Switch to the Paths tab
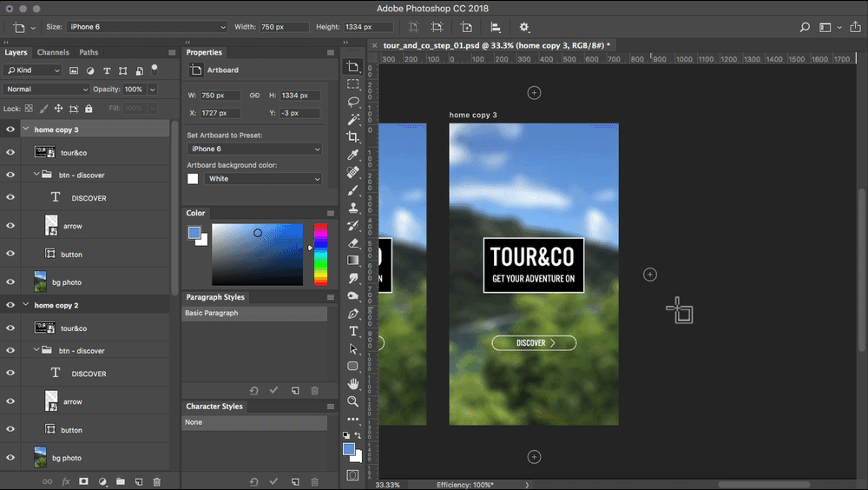 [x=89, y=52]
